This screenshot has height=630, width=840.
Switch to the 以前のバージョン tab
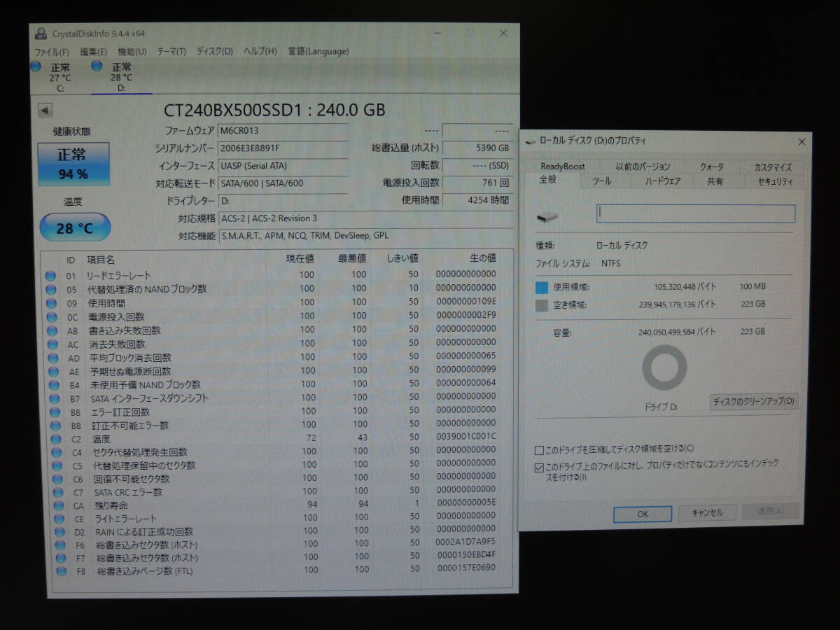[643, 167]
